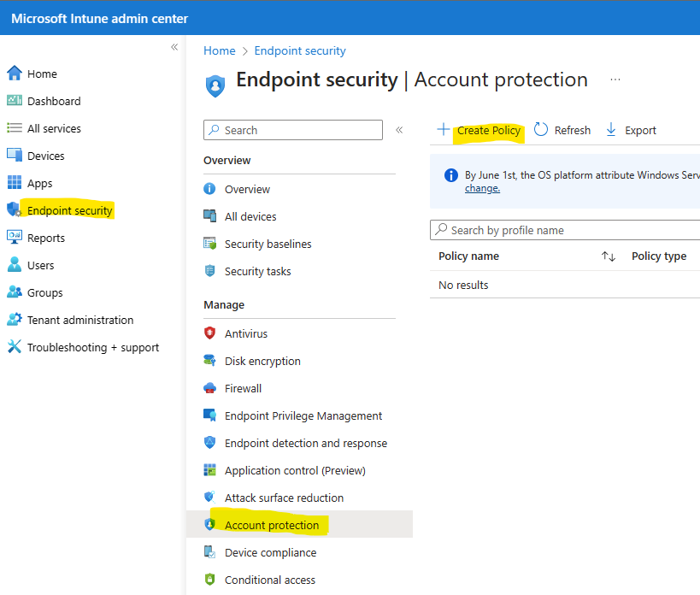Open Disk encryption in Manage list

262,361
